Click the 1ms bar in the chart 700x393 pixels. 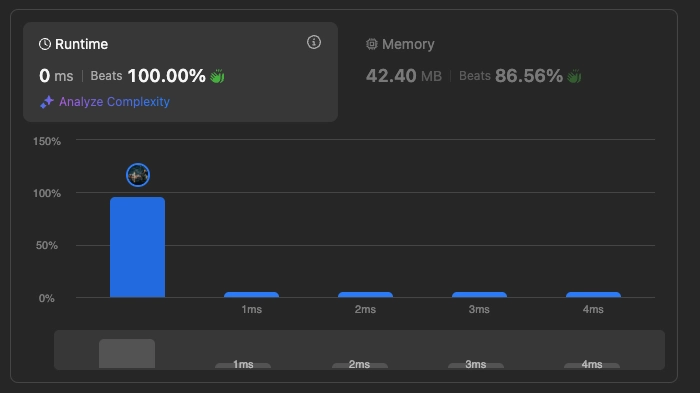click(x=251, y=295)
